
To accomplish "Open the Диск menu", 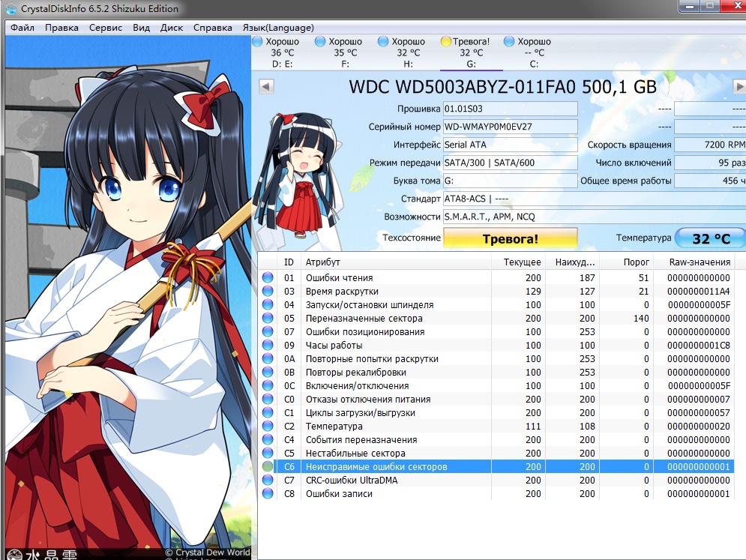I will pyautogui.click(x=172, y=28).
